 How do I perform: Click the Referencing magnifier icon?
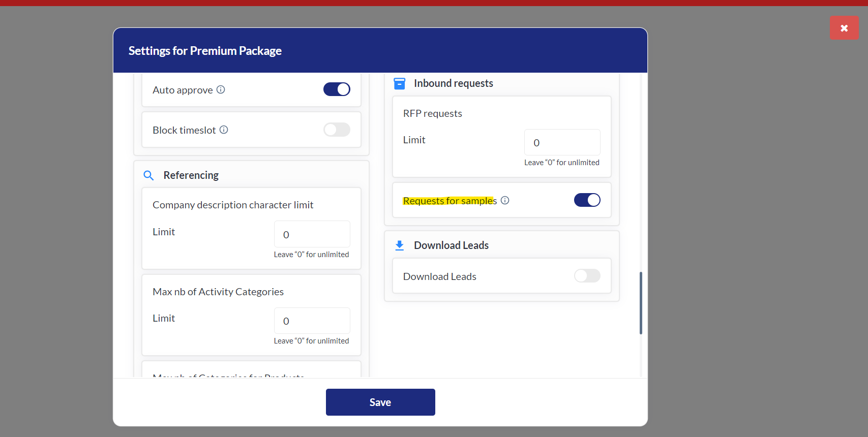coord(148,175)
